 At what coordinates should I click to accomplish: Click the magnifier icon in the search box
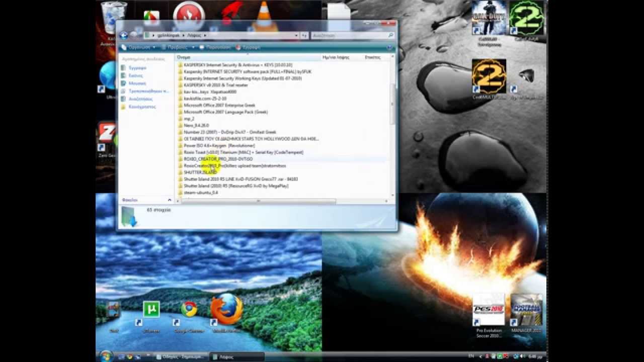point(390,36)
